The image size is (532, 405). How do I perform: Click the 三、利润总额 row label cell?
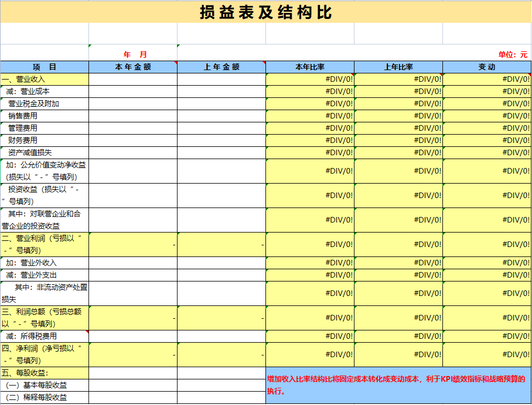tap(44, 317)
